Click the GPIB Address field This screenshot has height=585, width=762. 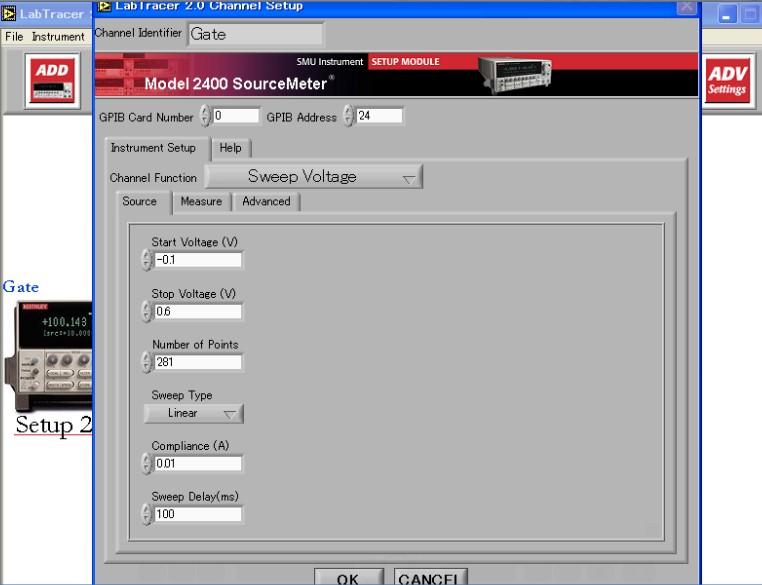pos(380,116)
